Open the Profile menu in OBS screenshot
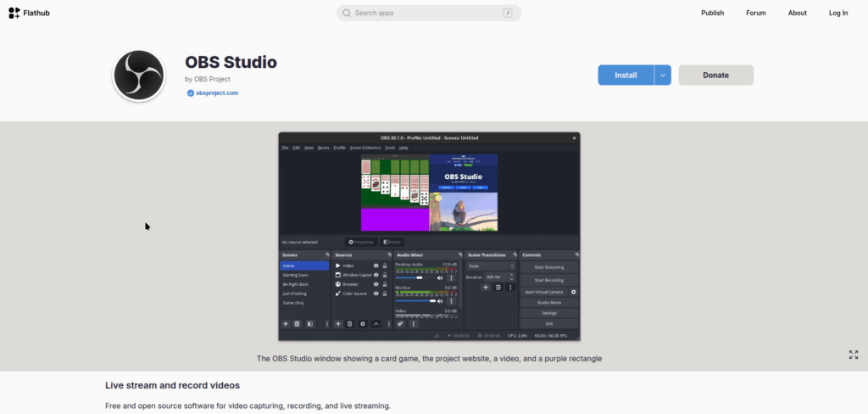The height and width of the screenshot is (414, 868). (x=339, y=148)
